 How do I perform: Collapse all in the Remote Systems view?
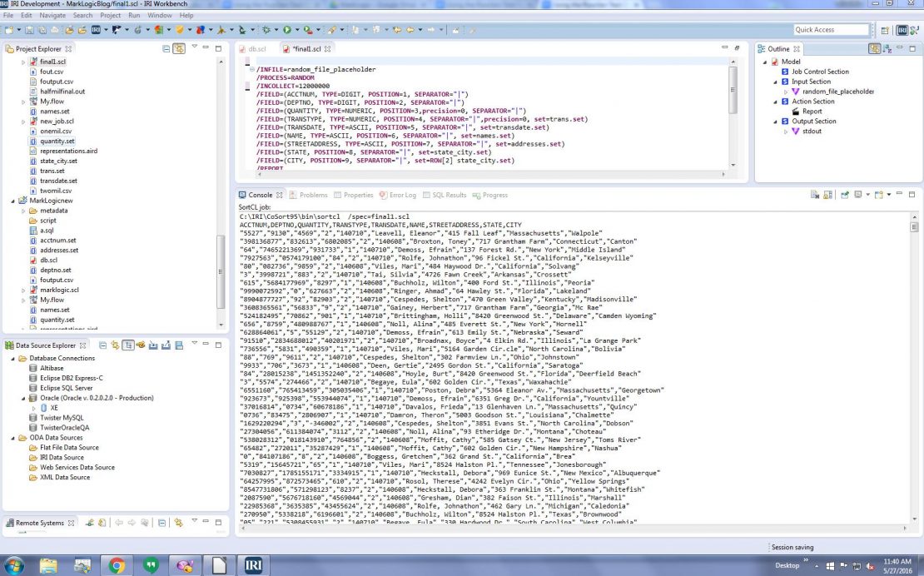pos(162,523)
